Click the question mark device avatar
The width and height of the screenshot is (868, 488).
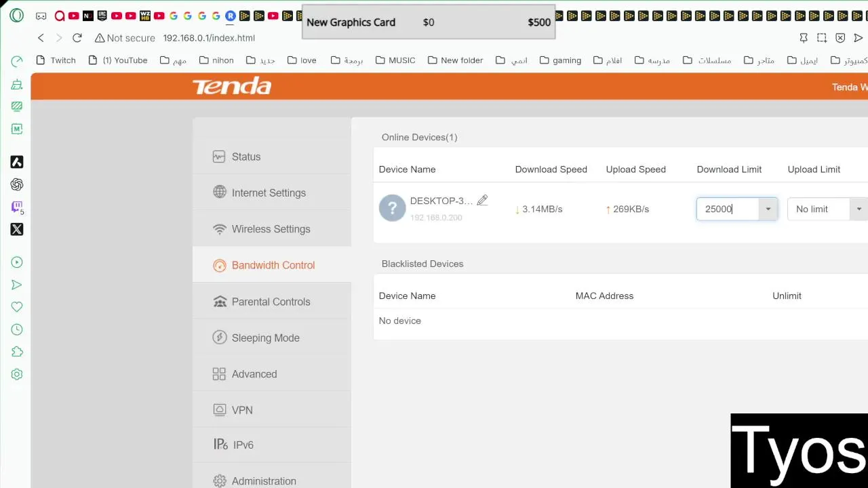[x=392, y=208]
